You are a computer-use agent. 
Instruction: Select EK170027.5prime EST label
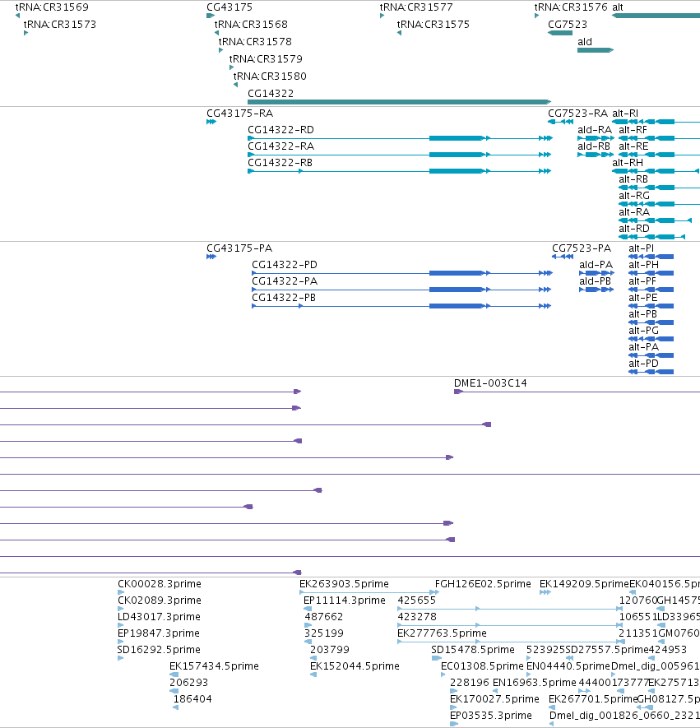tap(494, 699)
